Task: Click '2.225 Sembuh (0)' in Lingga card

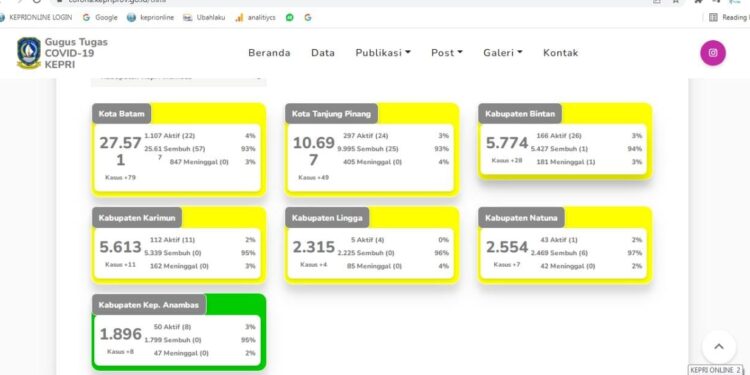Action: tap(366, 253)
